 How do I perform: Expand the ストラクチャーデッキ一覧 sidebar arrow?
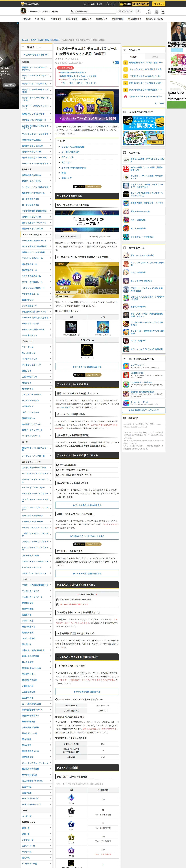51,468
